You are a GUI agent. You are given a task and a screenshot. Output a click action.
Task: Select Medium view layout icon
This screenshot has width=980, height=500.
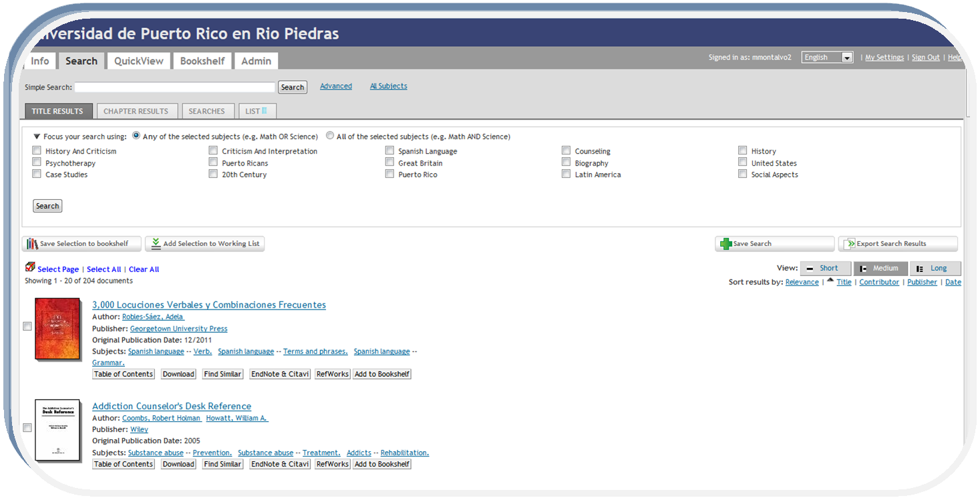[864, 269]
